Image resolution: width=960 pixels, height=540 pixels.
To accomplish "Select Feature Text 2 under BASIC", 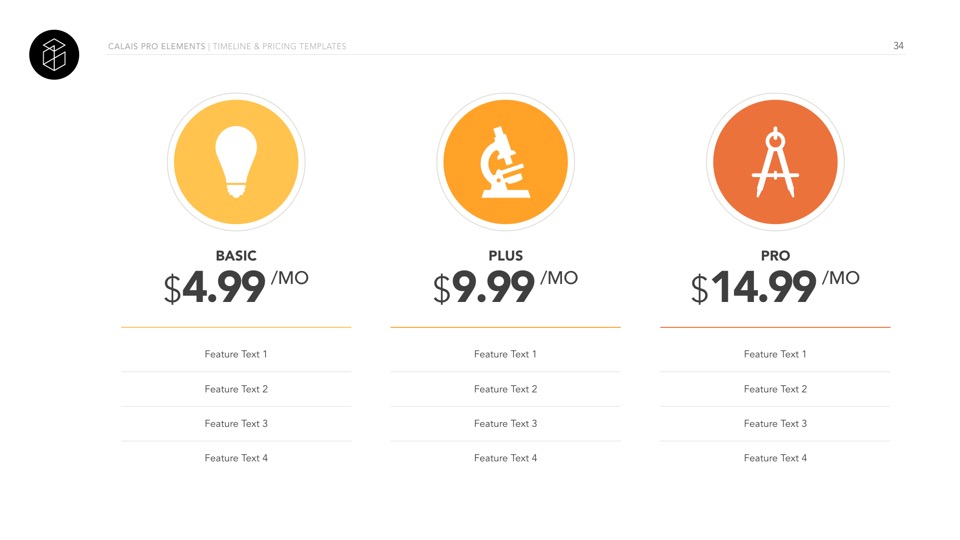I will coord(236,389).
